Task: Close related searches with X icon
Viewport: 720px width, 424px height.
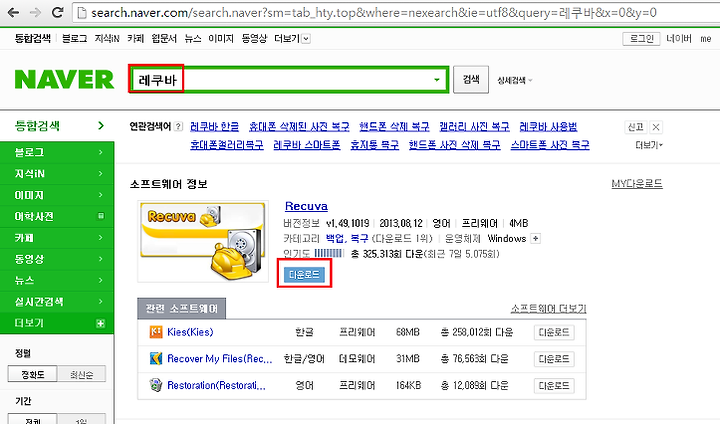Action: tap(656, 127)
